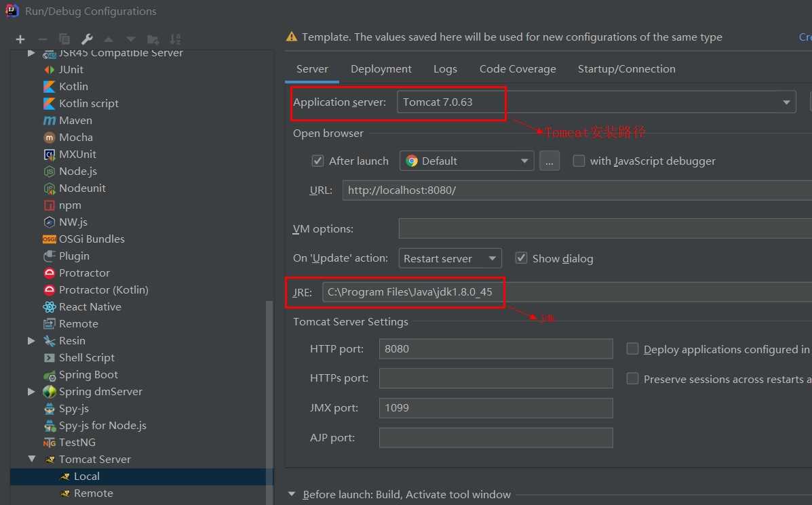Click the Sort Configurations icon
Viewport: 812px width, 505px height.
click(x=175, y=39)
